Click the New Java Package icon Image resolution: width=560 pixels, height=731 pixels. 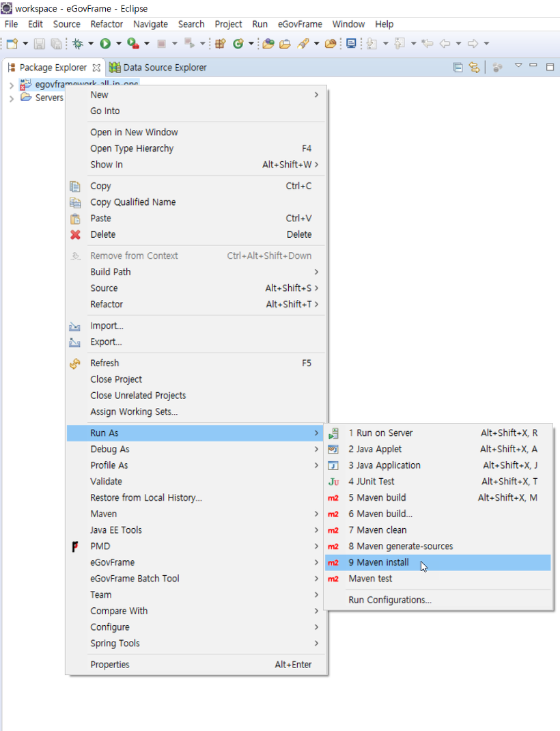(x=221, y=44)
